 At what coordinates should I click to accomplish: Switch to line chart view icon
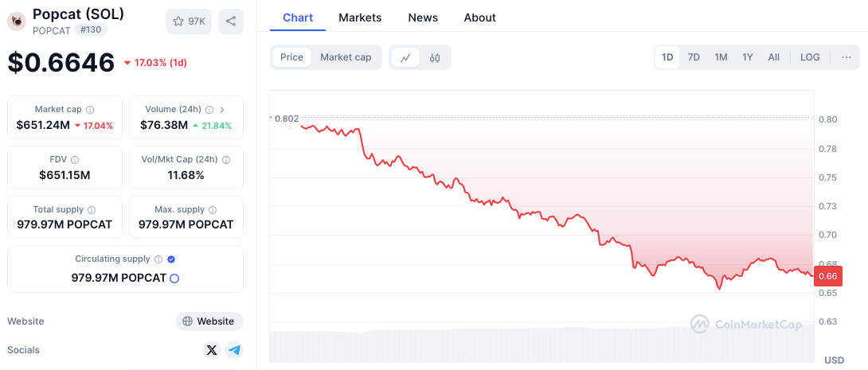point(405,57)
